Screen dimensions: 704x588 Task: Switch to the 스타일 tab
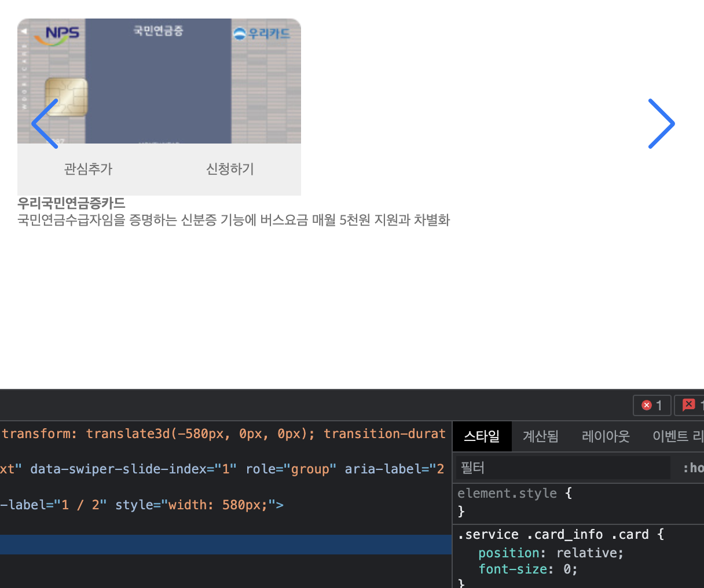pos(482,436)
